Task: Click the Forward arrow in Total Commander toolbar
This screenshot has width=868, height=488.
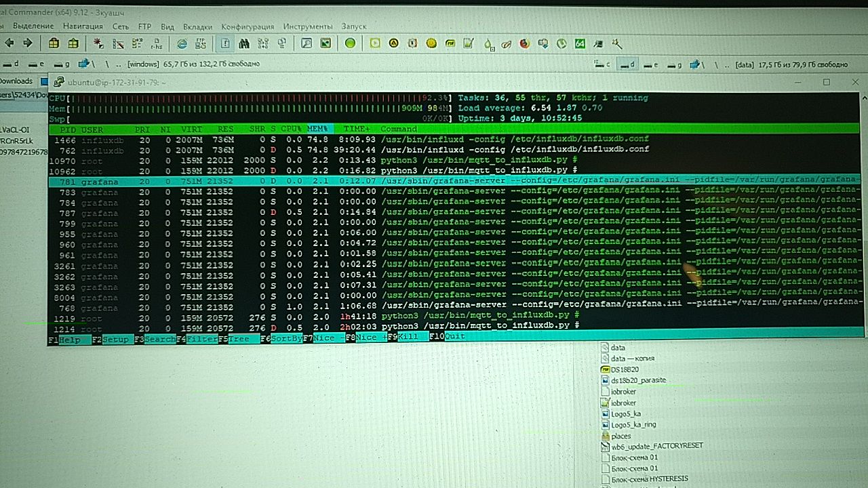Action: click(28, 43)
